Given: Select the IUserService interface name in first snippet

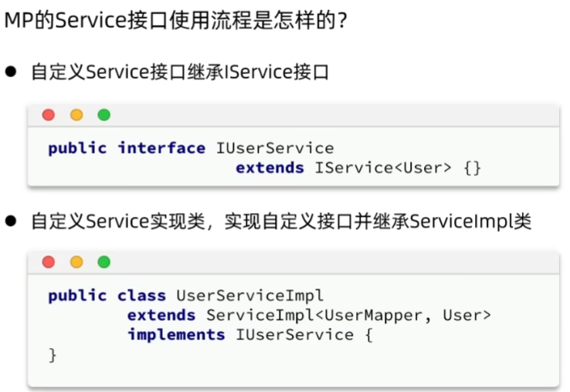Looking at the screenshot, I should pos(275,148).
